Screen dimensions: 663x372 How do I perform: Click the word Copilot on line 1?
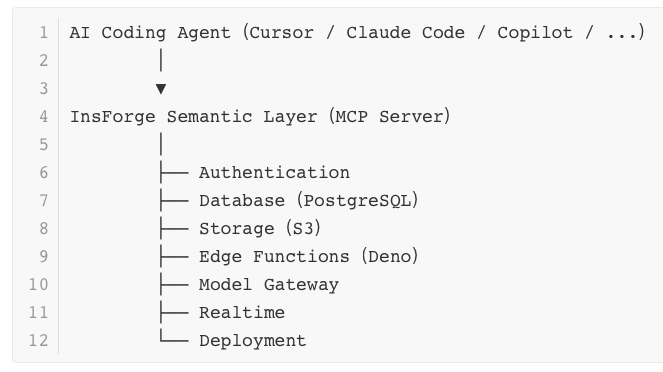pyautogui.click(x=535, y=33)
